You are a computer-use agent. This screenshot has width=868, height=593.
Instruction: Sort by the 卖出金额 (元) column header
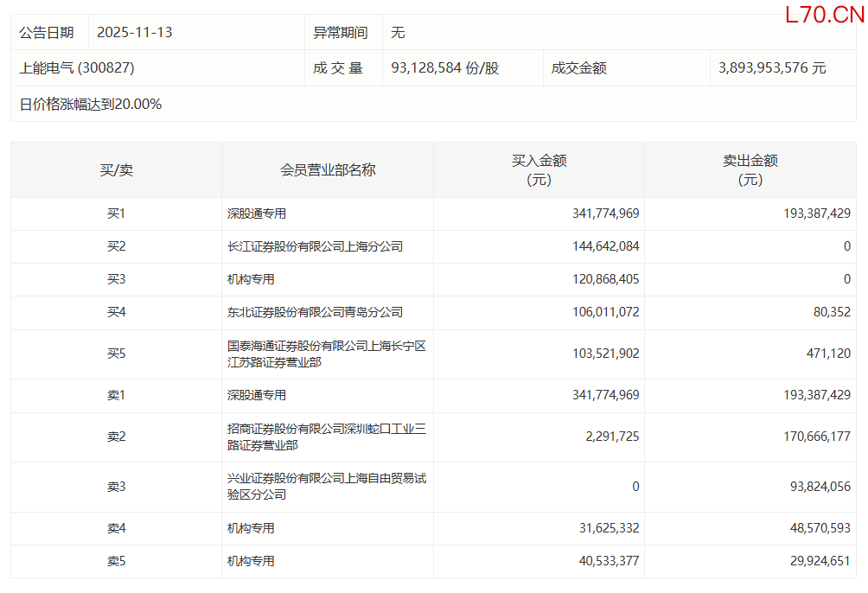(750, 170)
